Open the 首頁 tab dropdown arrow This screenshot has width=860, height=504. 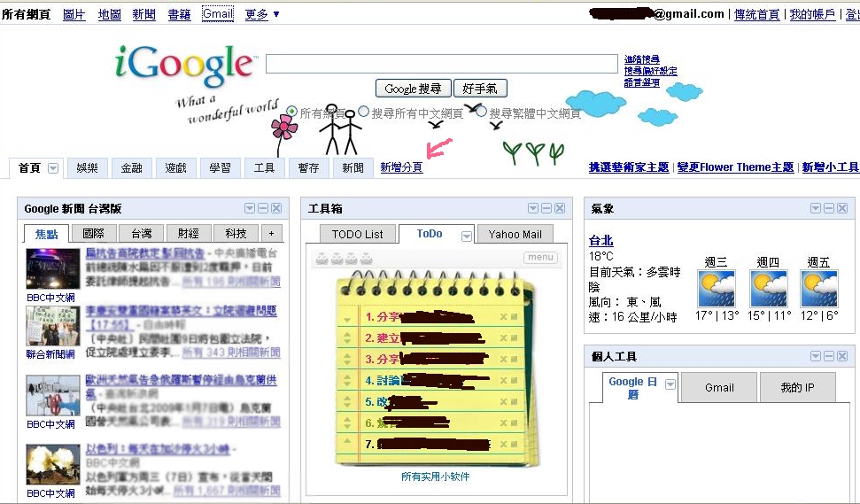click(x=53, y=168)
